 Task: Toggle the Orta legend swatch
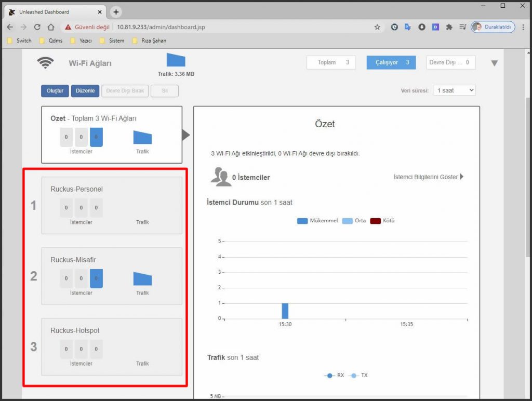pyautogui.click(x=348, y=221)
